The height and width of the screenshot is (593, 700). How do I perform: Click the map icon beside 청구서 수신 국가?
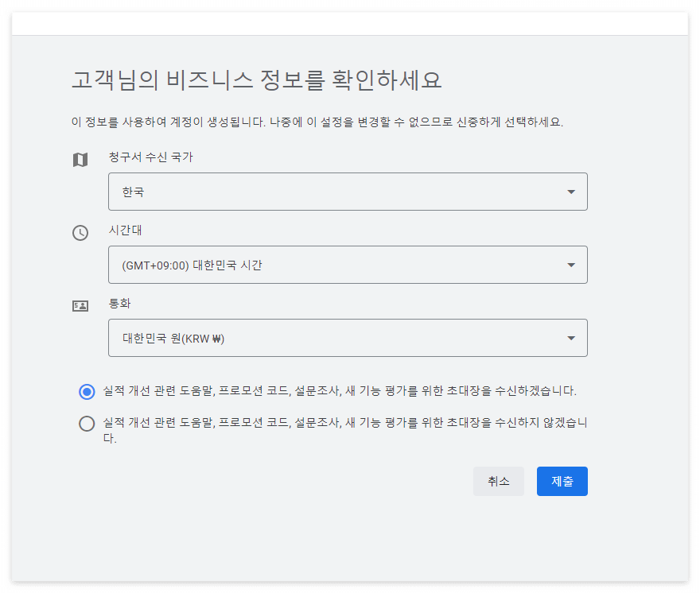coord(80,160)
